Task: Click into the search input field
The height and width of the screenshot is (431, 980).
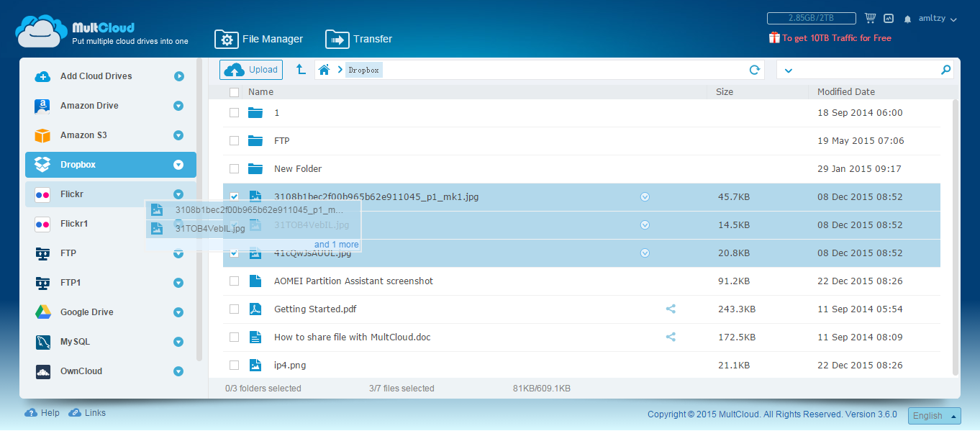Action: click(866, 70)
